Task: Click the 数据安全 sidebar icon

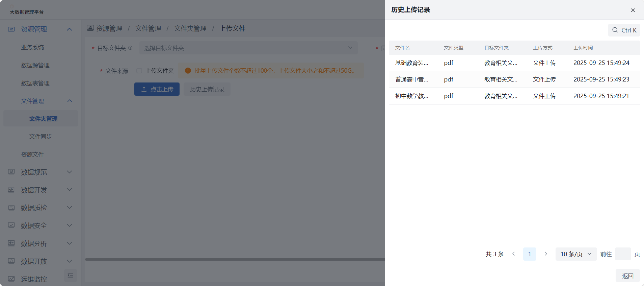Action: (x=11, y=225)
